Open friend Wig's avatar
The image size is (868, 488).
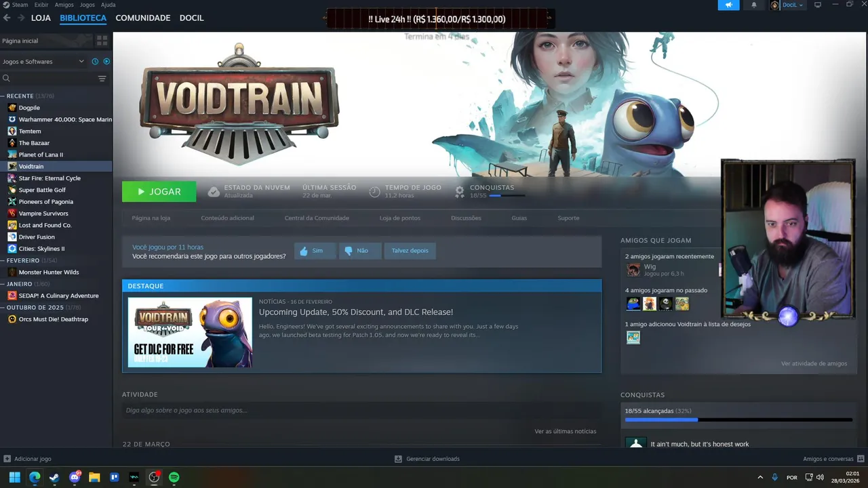(x=633, y=270)
